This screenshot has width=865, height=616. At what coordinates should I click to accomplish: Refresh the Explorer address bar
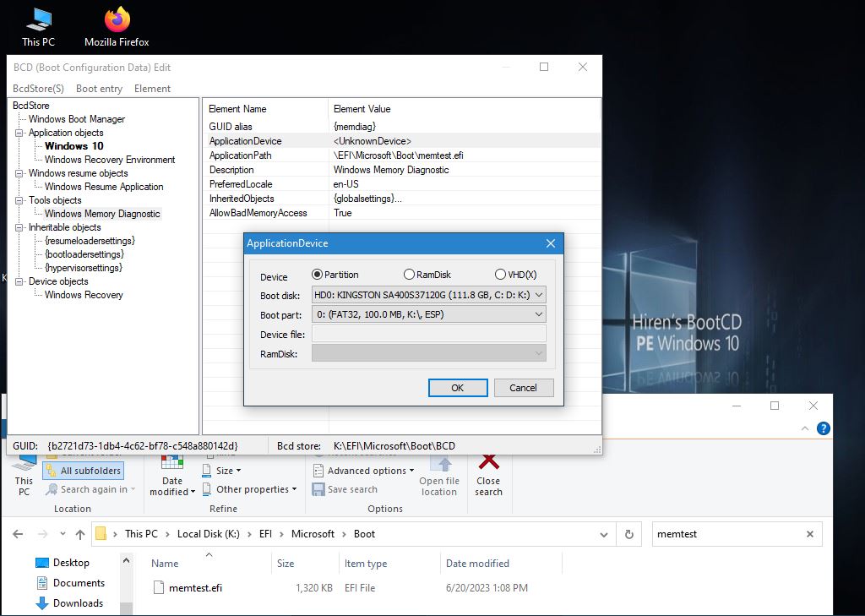click(x=628, y=534)
